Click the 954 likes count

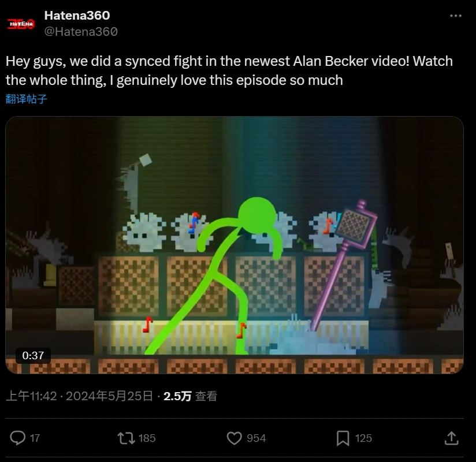point(256,438)
